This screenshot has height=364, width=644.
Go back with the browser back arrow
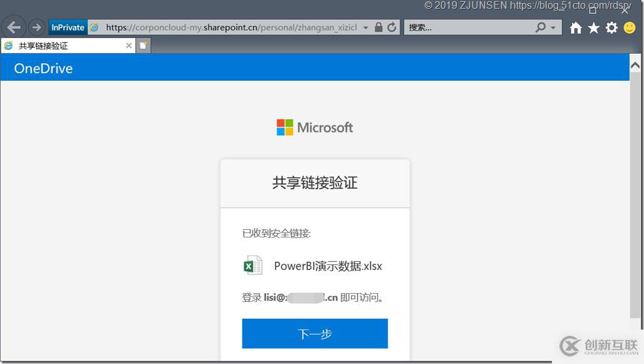coord(14,28)
